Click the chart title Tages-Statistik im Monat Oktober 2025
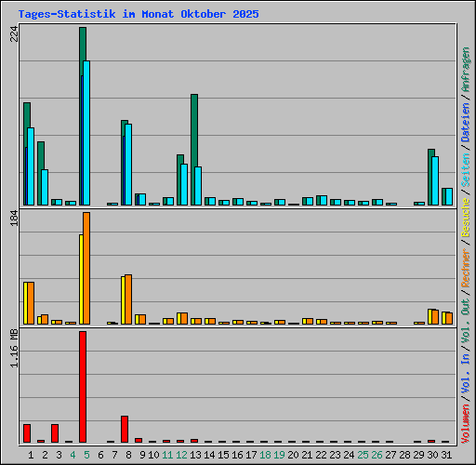Screen dimensions: 476x465 point(139,14)
